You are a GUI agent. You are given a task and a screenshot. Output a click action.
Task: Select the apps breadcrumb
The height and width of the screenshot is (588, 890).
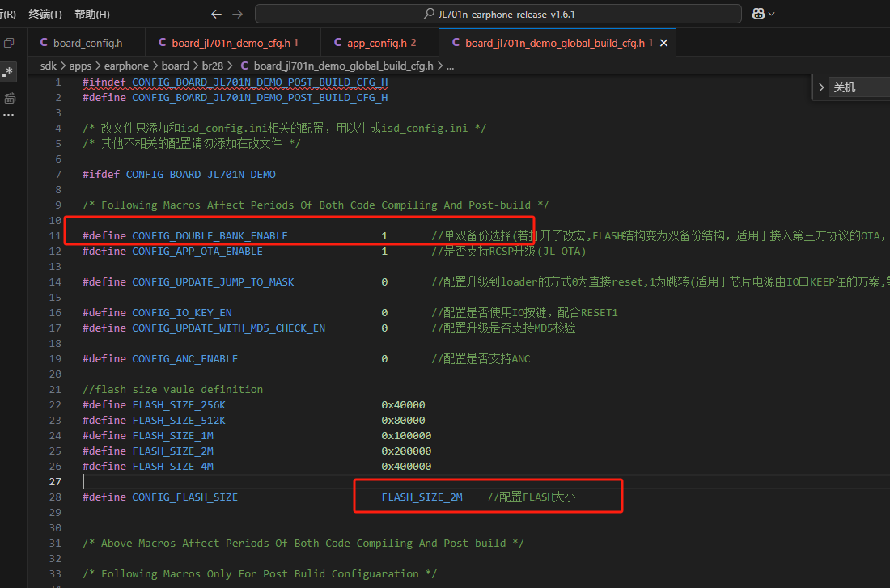[x=80, y=66]
